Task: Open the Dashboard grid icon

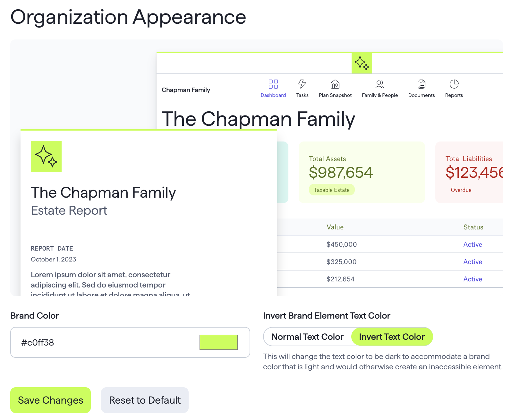Action: (x=273, y=84)
